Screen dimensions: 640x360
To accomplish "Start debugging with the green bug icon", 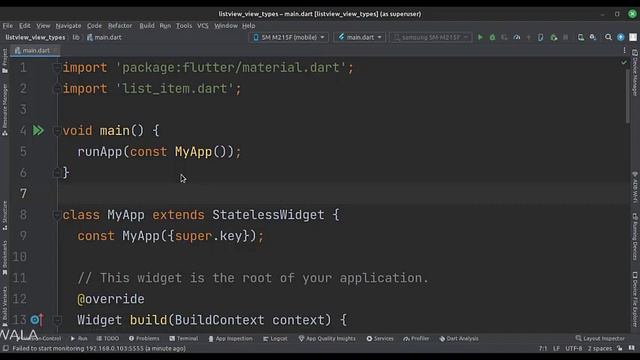I will click(x=492, y=37).
